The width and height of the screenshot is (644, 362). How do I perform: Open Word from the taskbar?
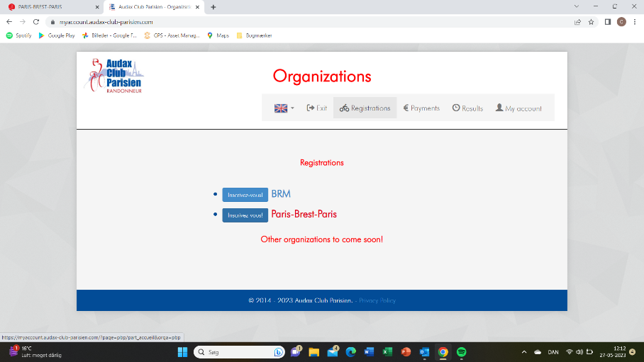pos(369,352)
